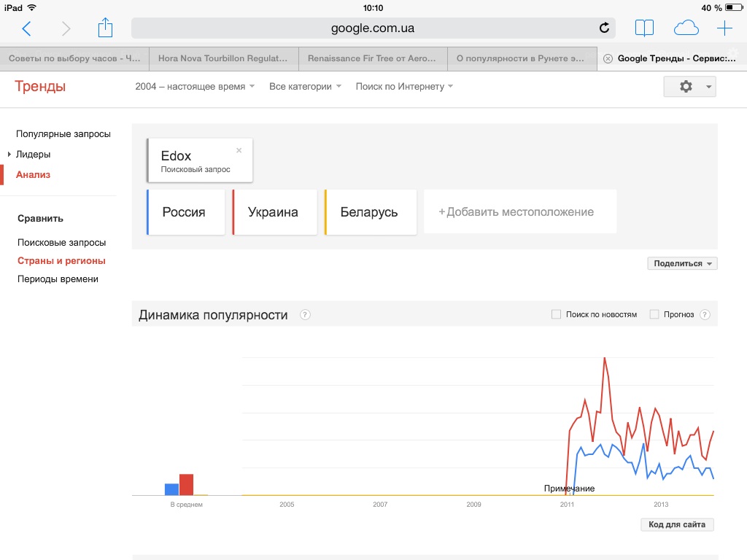
Task: Click help icon next to Динамика популярности
Action: 305,315
